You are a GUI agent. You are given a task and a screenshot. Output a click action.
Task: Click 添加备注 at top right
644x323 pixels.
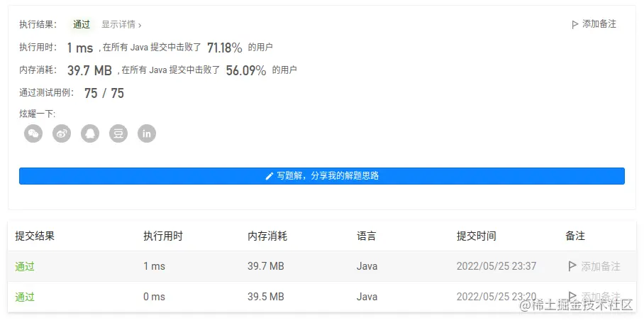[x=594, y=24]
